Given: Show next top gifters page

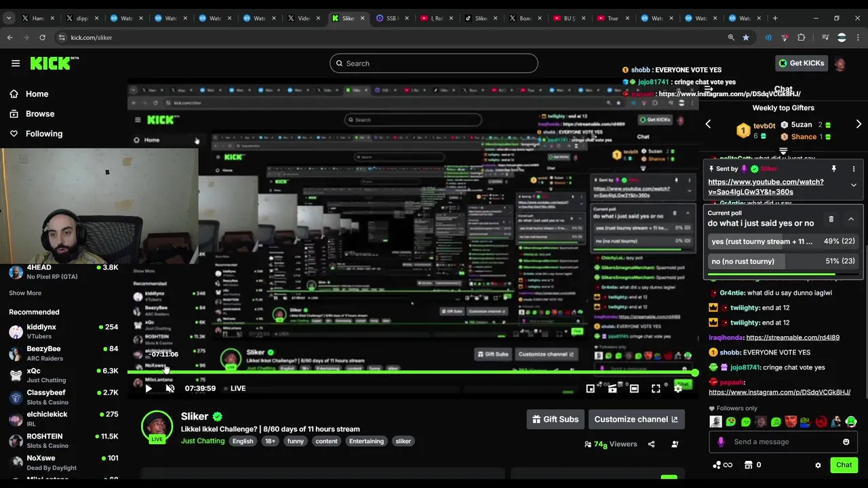Looking at the screenshot, I should click(x=859, y=125).
